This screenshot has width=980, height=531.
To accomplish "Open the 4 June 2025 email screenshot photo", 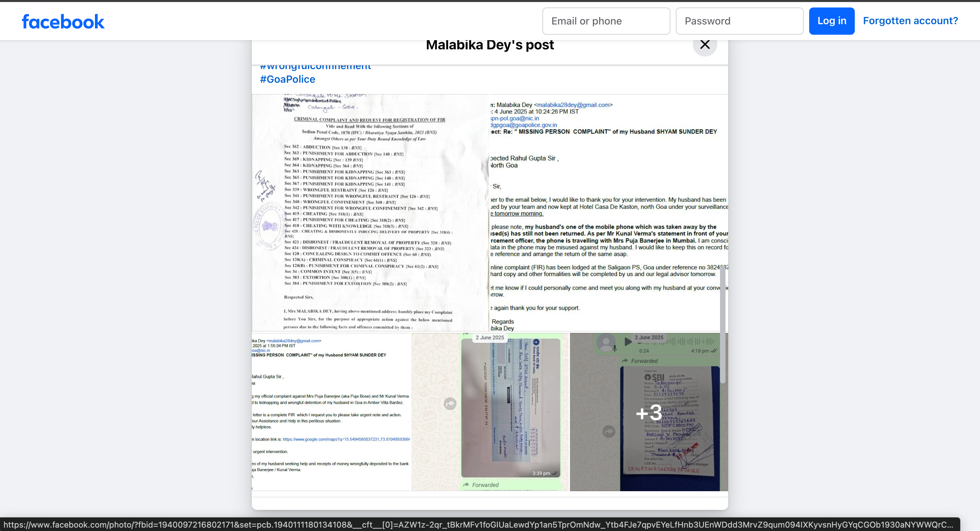I will coord(609,213).
